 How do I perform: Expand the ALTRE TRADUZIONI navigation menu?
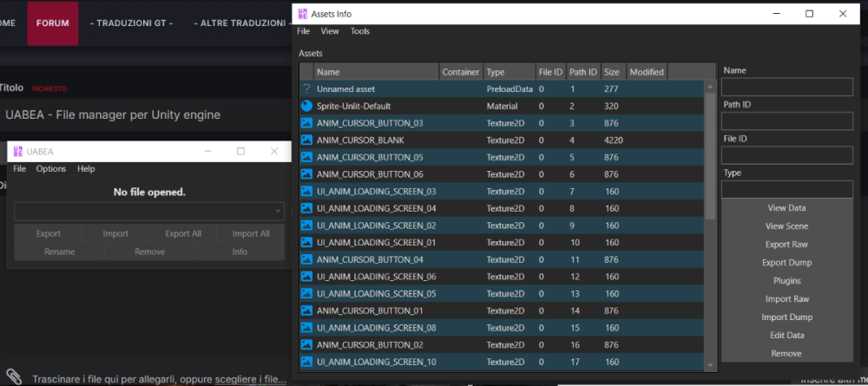[244, 23]
